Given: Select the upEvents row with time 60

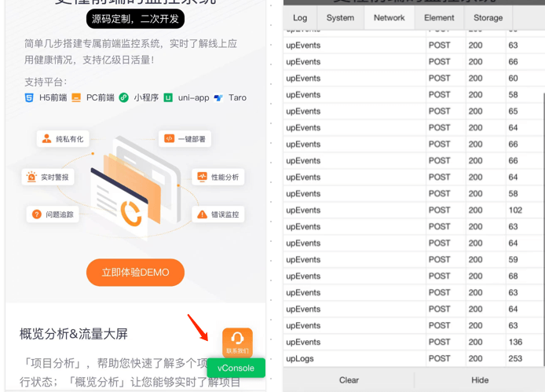Looking at the screenshot, I should [414, 79].
